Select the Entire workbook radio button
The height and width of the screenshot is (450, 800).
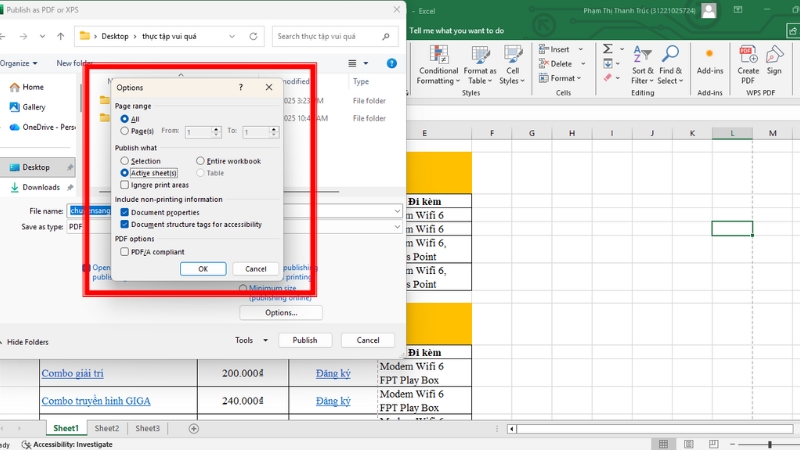click(x=200, y=161)
